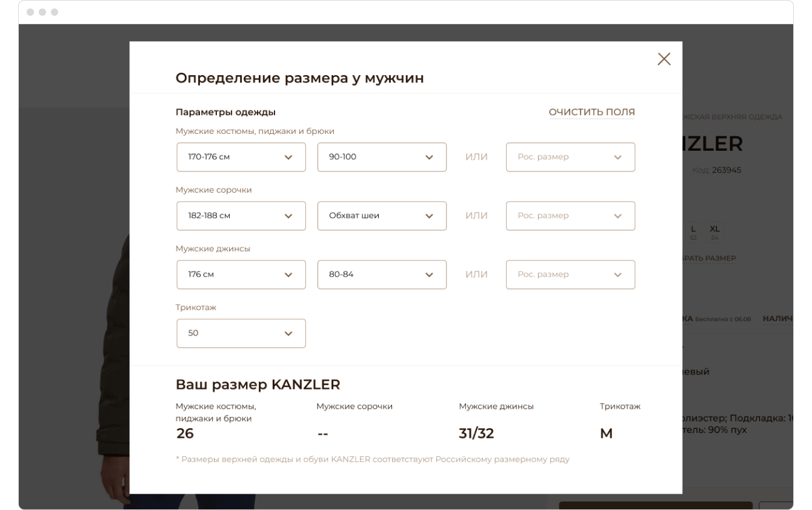This screenshot has height=510, width=812.
Task: Click the ИЛИ text in the 90-100 row
Action: [x=476, y=157]
